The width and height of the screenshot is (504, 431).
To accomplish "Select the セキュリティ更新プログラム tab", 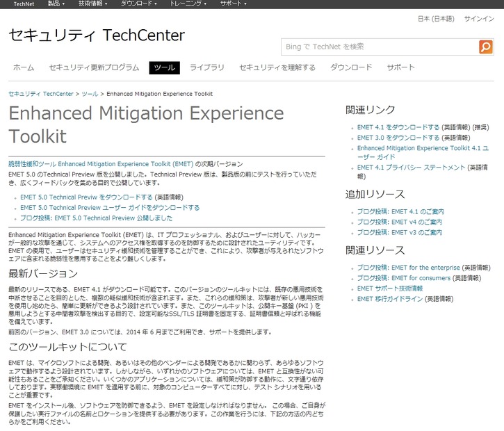I will click(x=94, y=67).
